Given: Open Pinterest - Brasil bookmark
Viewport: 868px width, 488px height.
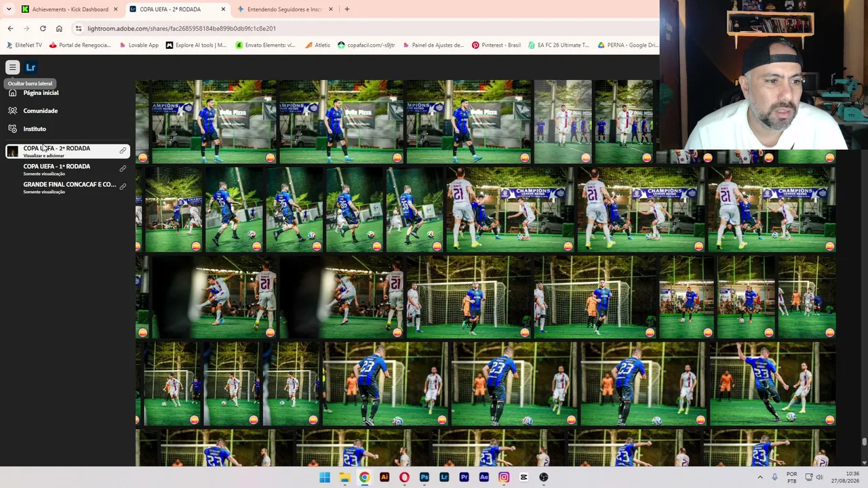Looking at the screenshot, I should 496,45.
